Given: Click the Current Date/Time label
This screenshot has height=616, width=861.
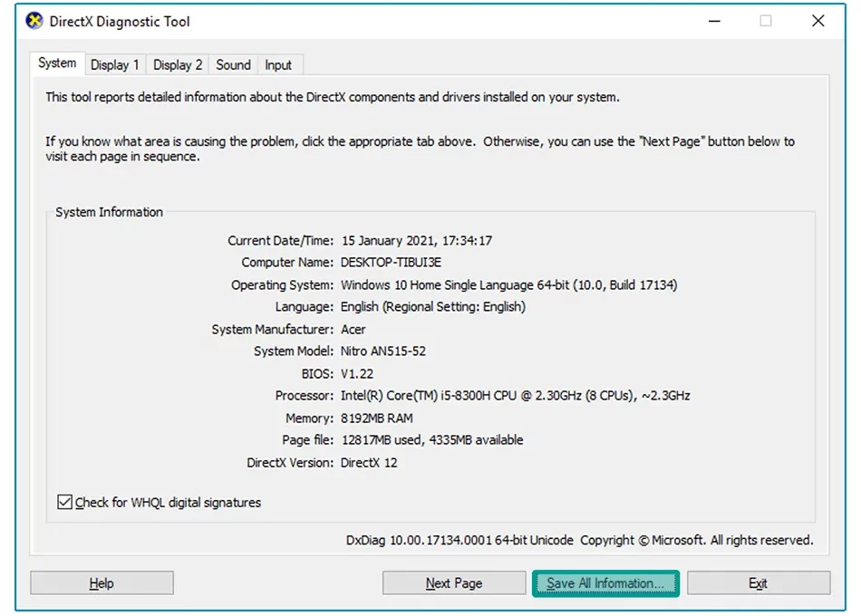Looking at the screenshot, I should pyautogui.click(x=281, y=240).
